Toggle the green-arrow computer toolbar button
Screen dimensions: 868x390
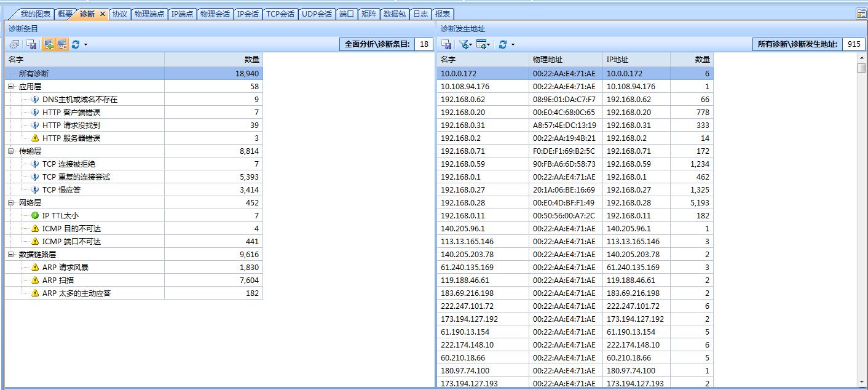point(48,44)
